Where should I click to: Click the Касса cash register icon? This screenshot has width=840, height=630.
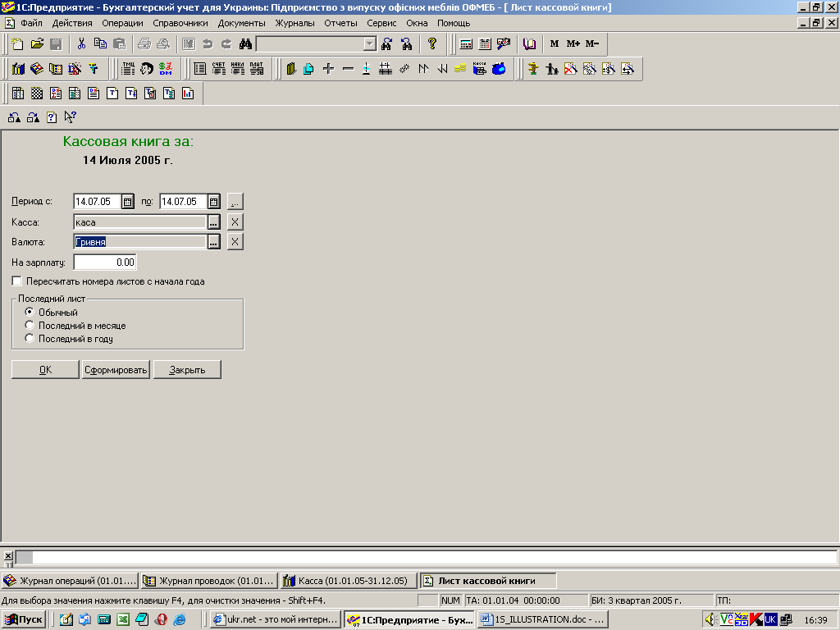[479, 69]
